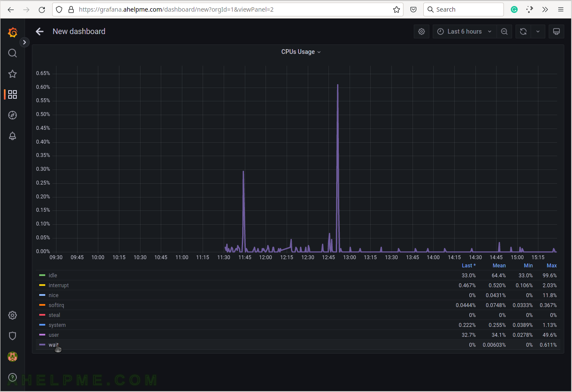
Task: Click the browser Search field
Action: (463, 9)
